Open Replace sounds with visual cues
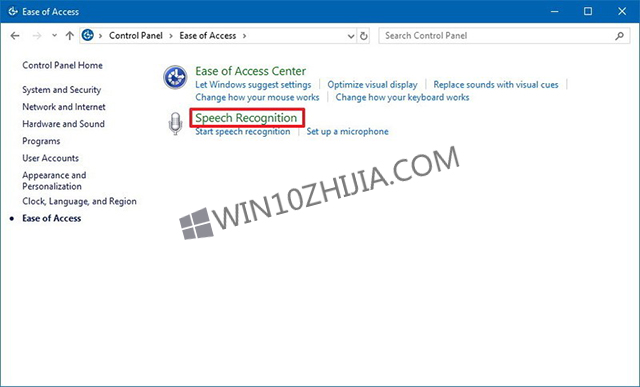640x387 pixels. [x=496, y=85]
